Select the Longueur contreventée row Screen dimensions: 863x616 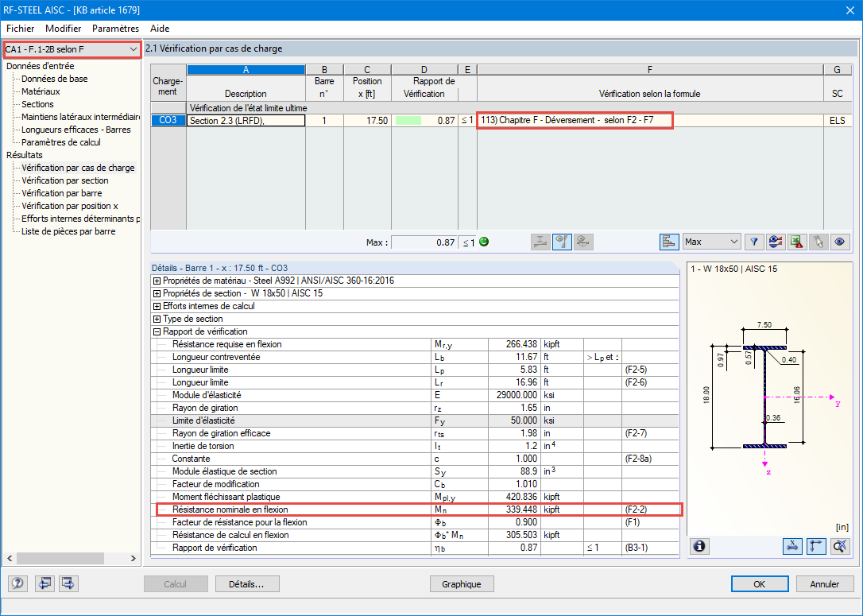coord(416,357)
